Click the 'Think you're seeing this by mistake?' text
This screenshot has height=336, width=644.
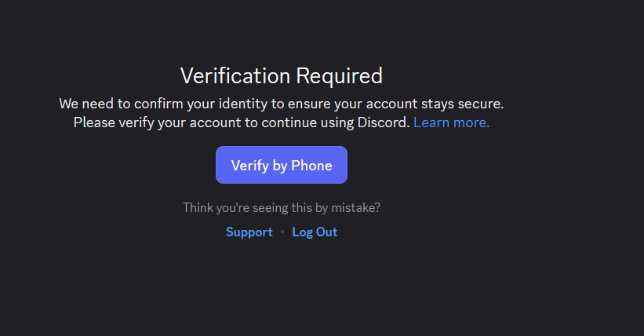[x=282, y=207]
